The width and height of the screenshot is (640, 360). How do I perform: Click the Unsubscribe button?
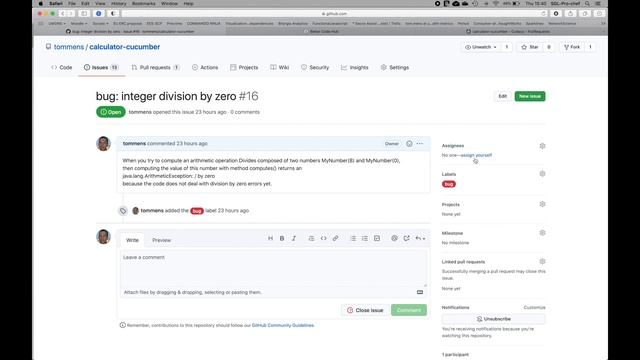point(493,319)
